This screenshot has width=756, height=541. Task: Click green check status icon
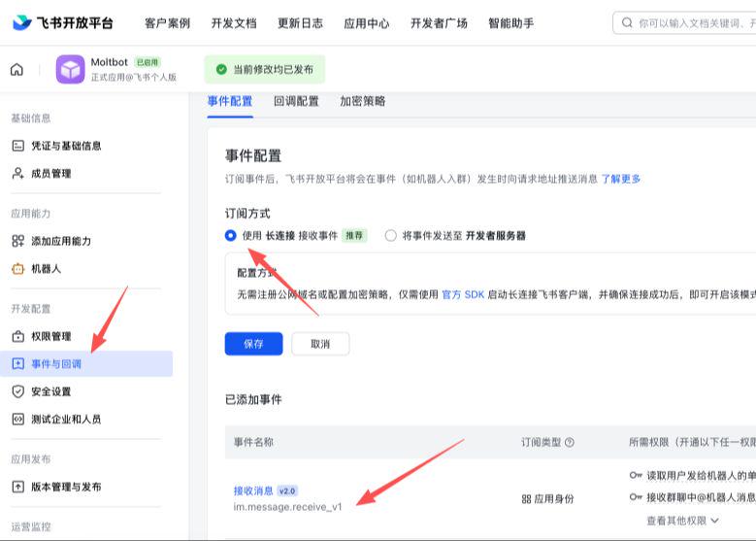click(221, 70)
